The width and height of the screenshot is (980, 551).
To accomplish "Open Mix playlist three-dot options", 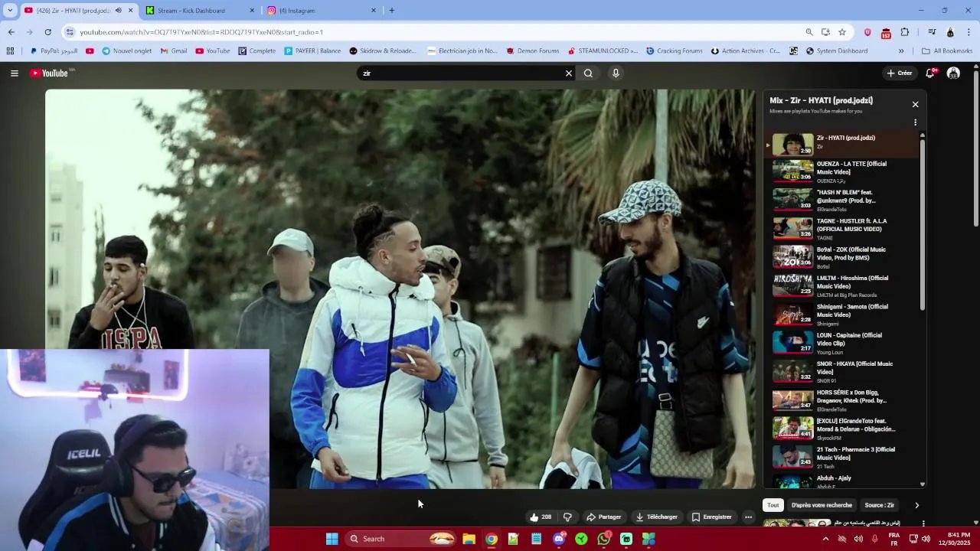I will point(915,122).
